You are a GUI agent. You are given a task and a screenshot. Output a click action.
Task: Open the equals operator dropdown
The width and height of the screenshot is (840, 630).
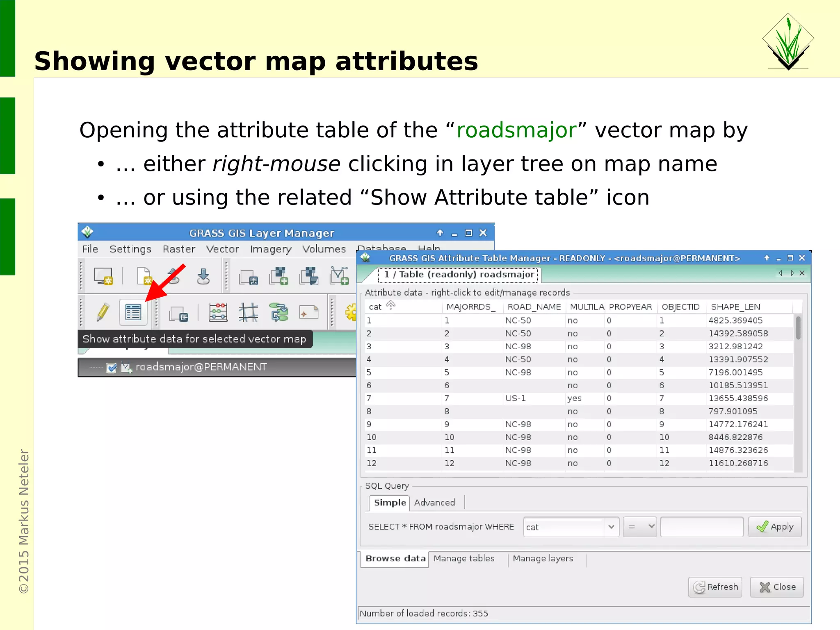[x=640, y=527]
